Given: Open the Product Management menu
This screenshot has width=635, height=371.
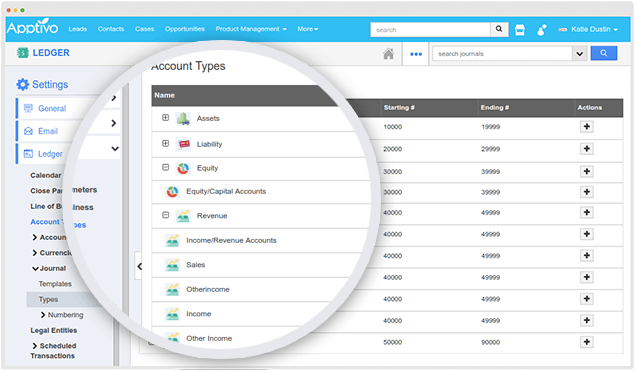Looking at the screenshot, I should (251, 29).
